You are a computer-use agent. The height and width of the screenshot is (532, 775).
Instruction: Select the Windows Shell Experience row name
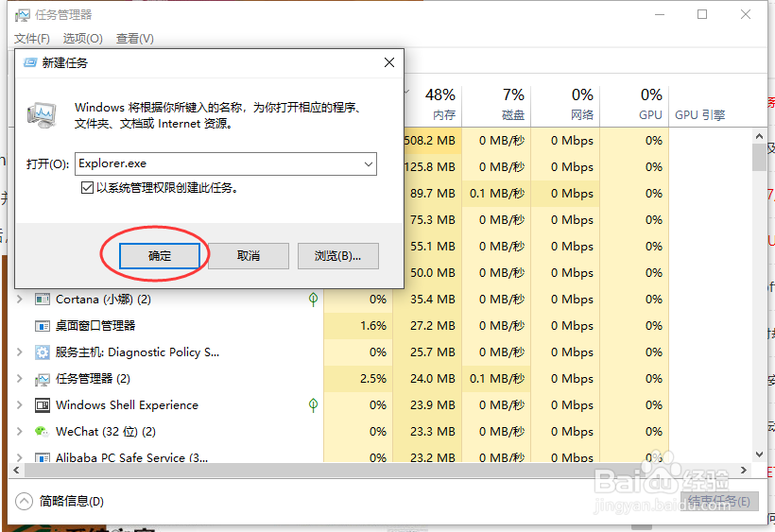click(127, 405)
